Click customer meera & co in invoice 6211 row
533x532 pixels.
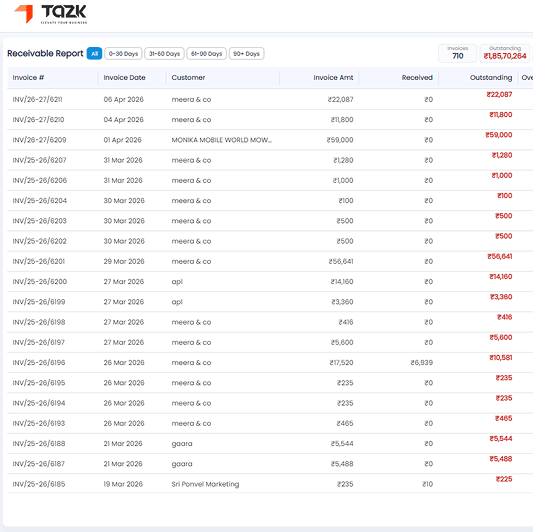point(191,100)
